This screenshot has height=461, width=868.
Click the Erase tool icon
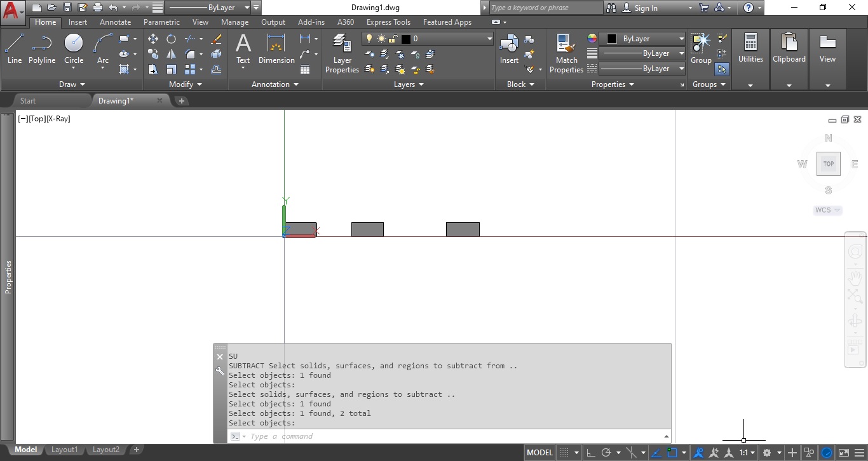point(216,39)
